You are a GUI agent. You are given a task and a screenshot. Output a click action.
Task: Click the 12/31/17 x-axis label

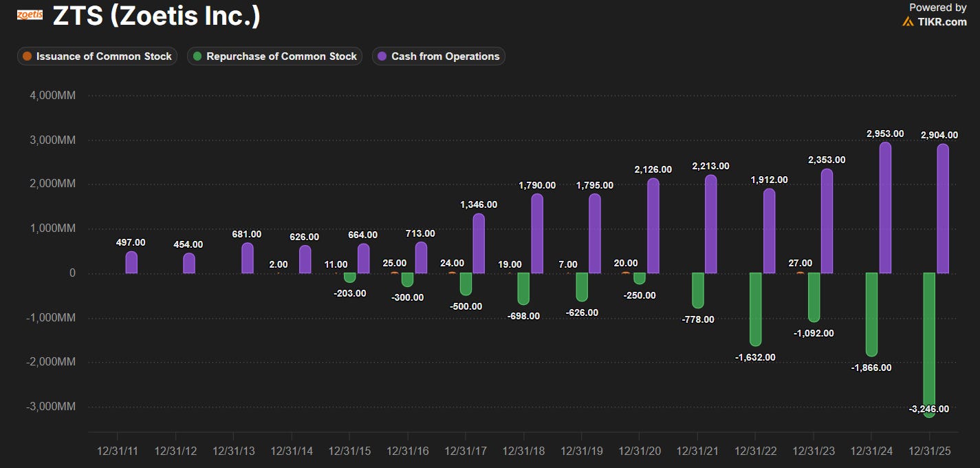coord(466,451)
